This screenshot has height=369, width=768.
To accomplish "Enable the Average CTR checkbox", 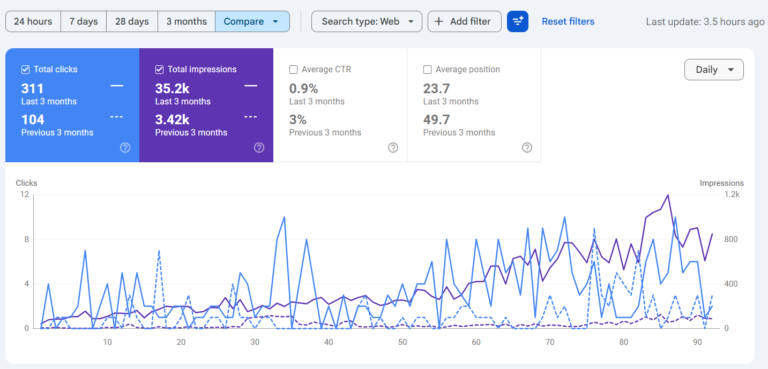I will point(293,70).
